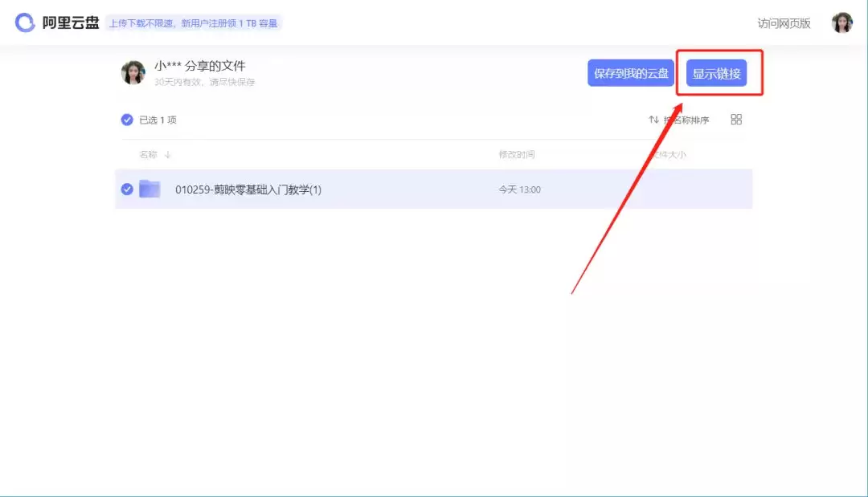Click the sort arrows icon by 按名称排序
Screen dimensions: 868x497
(653, 120)
